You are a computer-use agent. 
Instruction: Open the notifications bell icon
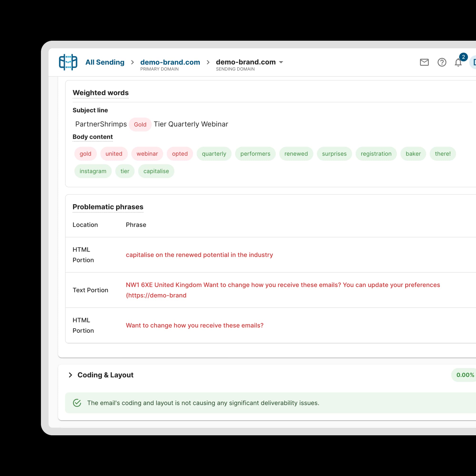pyautogui.click(x=458, y=63)
